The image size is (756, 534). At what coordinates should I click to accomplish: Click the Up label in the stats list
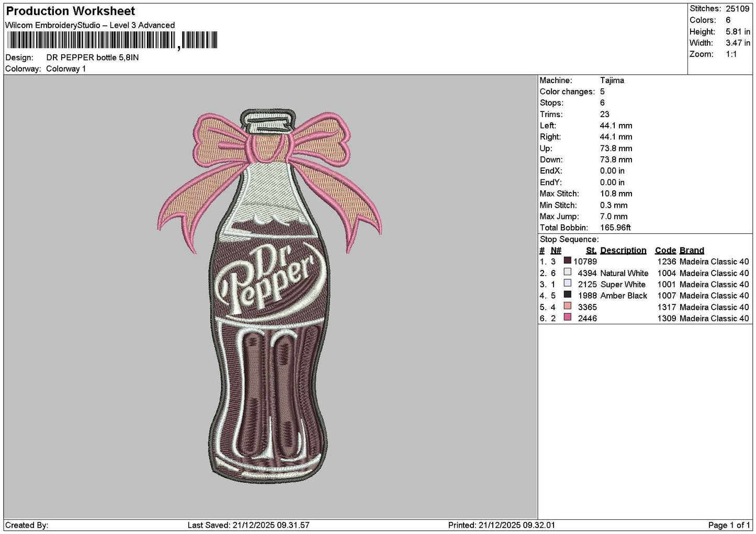pyautogui.click(x=546, y=149)
